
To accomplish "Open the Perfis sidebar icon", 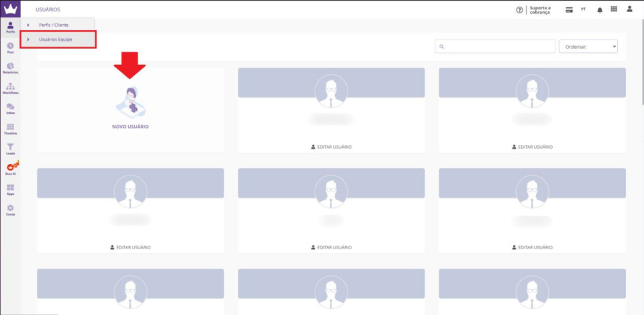I will click(10, 27).
